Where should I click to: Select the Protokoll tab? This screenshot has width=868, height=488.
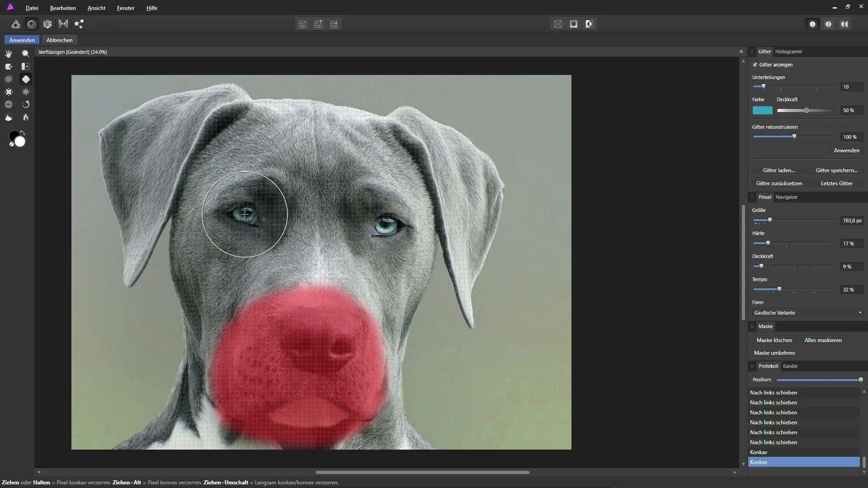768,366
